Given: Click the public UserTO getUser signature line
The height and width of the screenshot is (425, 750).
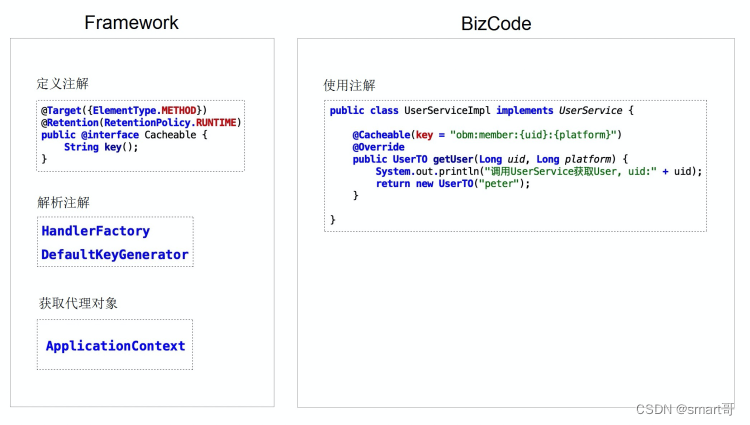Looking at the screenshot, I should [490, 159].
